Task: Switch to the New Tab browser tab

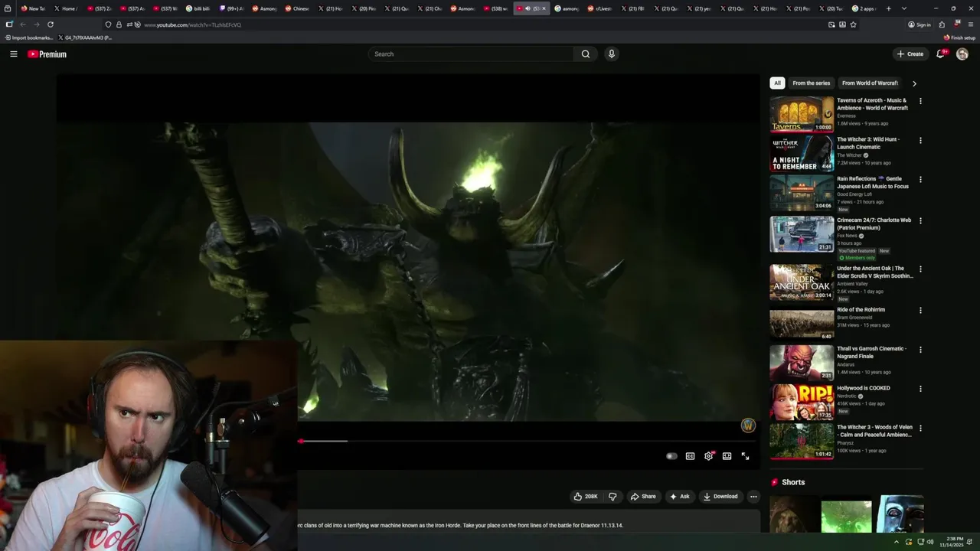Action: (x=34, y=8)
